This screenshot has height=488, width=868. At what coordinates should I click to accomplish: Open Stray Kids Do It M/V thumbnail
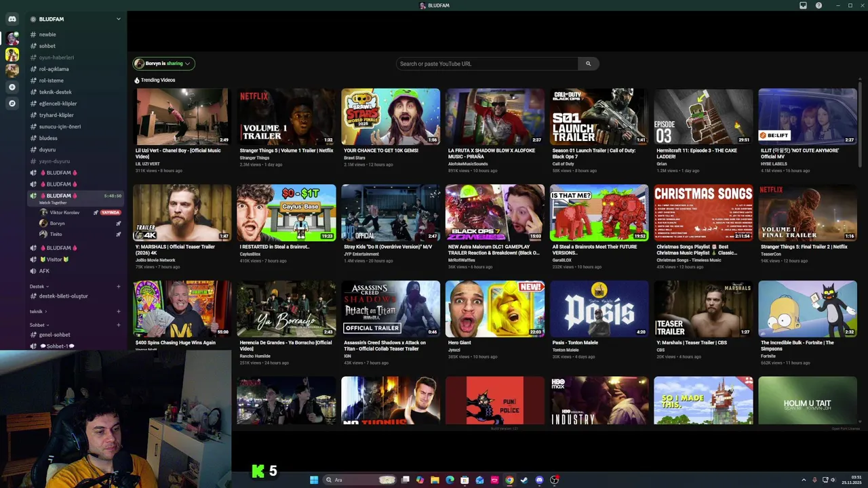pos(391,213)
